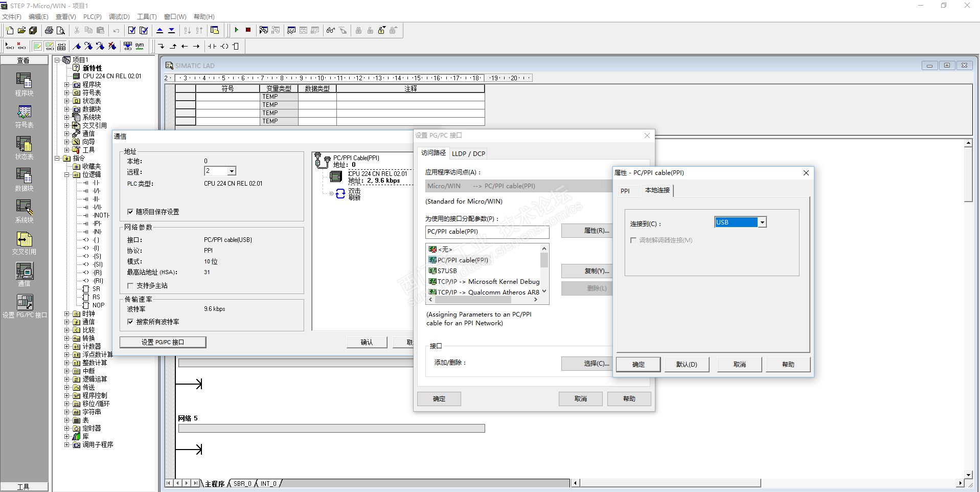
Task: Select S7USB in the interface list
Action: [447, 271]
